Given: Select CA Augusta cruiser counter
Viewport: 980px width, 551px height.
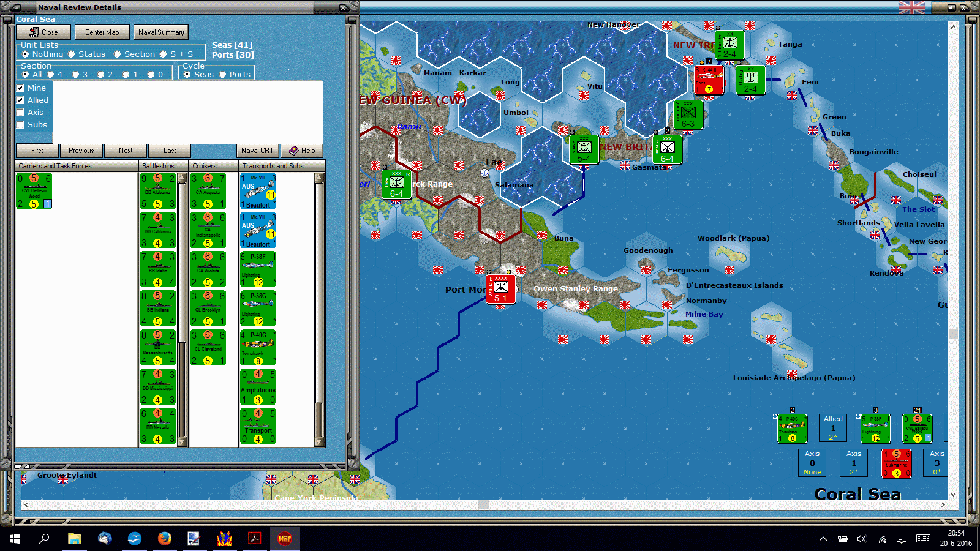Looking at the screenshot, I should point(208,191).
